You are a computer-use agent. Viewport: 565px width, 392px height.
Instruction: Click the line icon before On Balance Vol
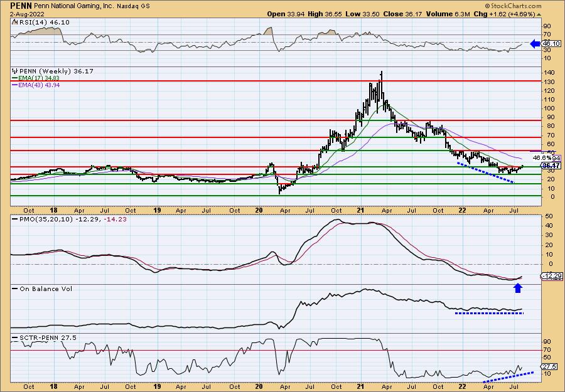(x=15, y=289)
